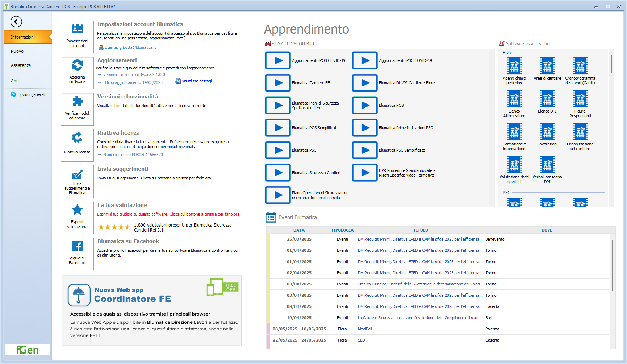This screenshot has width=627, height=364.
Task: Play Blumatica PSC Semplificato video
Action: point(365,150)
